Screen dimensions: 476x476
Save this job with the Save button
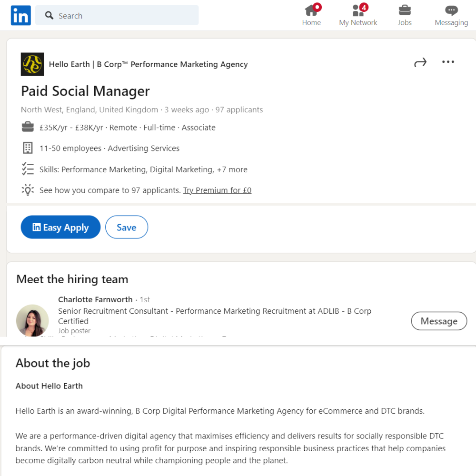pos(127,227)
